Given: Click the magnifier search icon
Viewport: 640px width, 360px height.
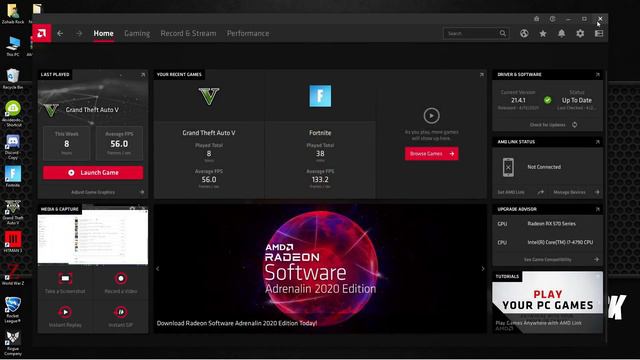Looking at the screenshot, I should tap(503, 33).
